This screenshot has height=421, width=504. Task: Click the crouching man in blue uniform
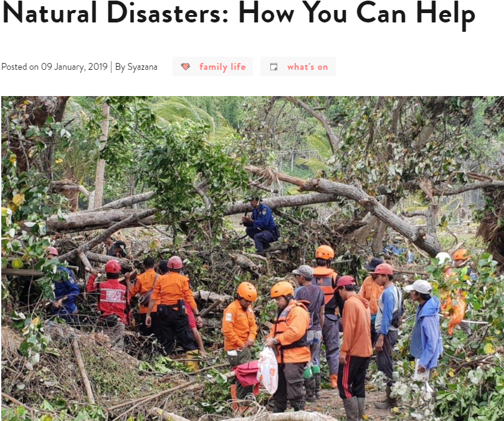(260, 225)
